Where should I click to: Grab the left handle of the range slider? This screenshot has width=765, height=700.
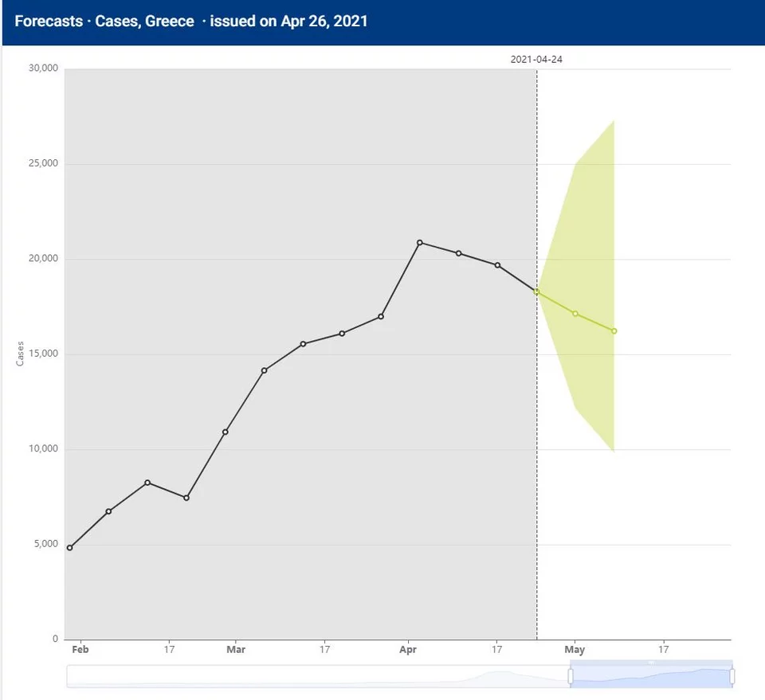[571, 676]
